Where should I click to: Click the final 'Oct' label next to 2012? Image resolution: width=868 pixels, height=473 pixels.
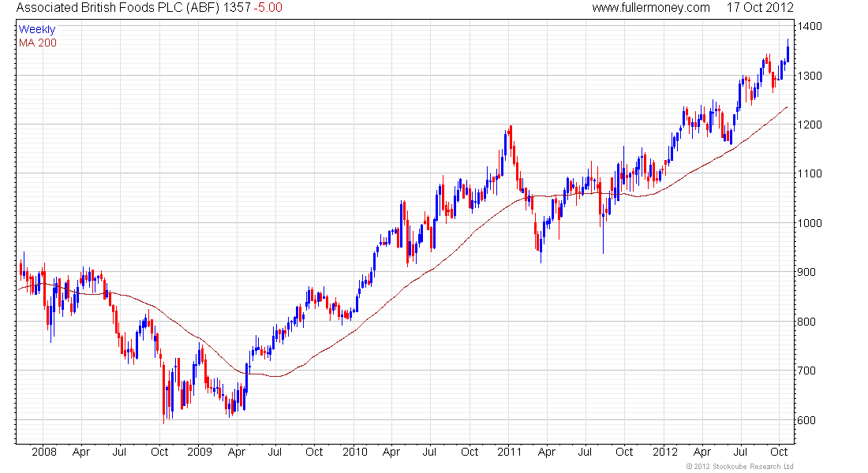[779, 452]
